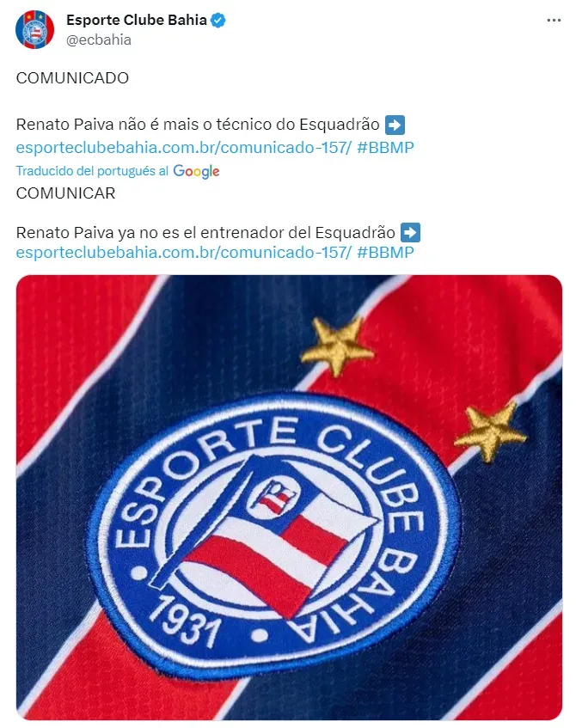Click Esporte Clube Bahia profile avatar
Screen dimensions: 576x728
pyautogui.click(x=35, y=30)
